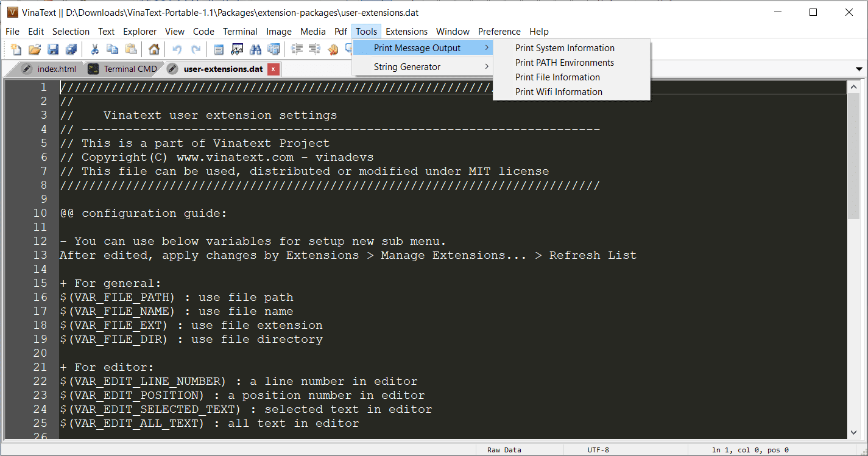Choose Print PATH Environments

click(x=571, y=63)
